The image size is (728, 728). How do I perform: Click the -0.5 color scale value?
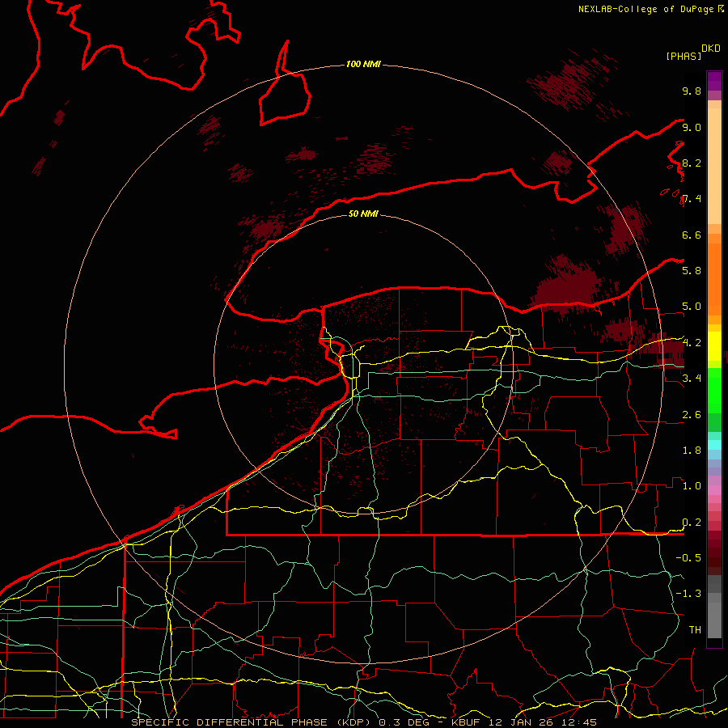tap(688, 558)
